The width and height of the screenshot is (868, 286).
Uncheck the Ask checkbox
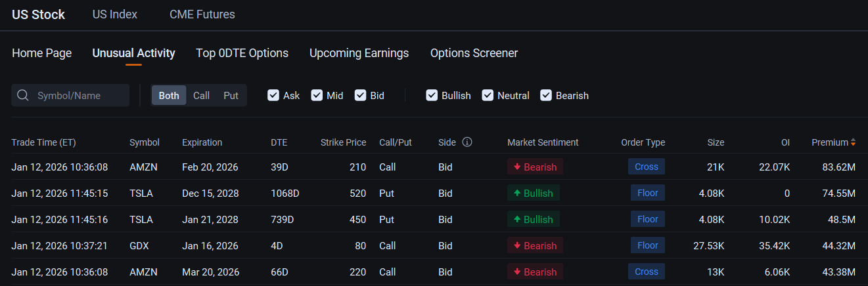pyautogui.click(x=273, y=95)
